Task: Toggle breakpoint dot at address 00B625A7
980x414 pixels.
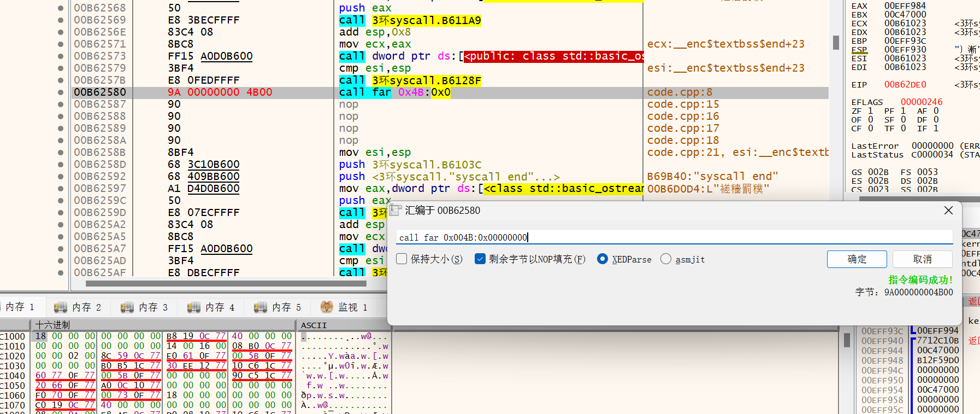Action: pyautogui.click(x=61, y=249)
